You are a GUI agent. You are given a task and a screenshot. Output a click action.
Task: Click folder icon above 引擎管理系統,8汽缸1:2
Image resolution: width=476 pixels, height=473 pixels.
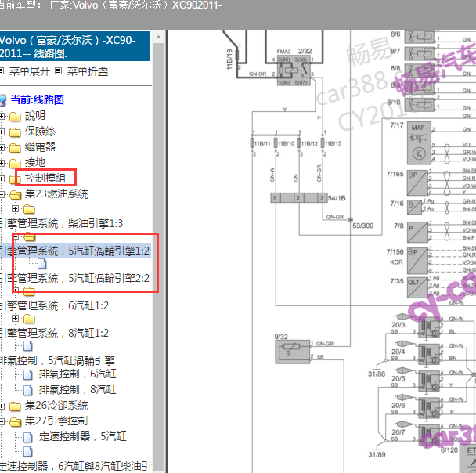click(29, 319)
